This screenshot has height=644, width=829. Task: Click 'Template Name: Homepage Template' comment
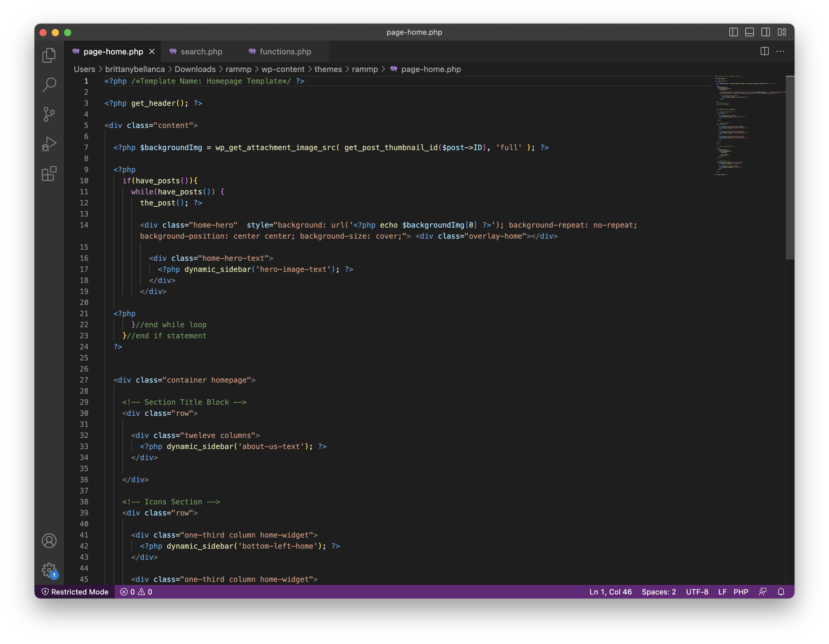click(211, 81)
